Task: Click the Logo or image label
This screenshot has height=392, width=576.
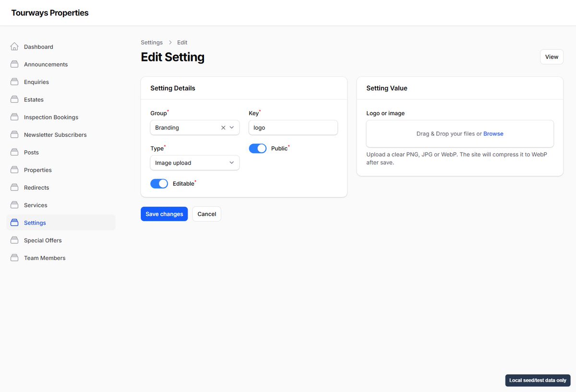Action: (x=385, y=113)
